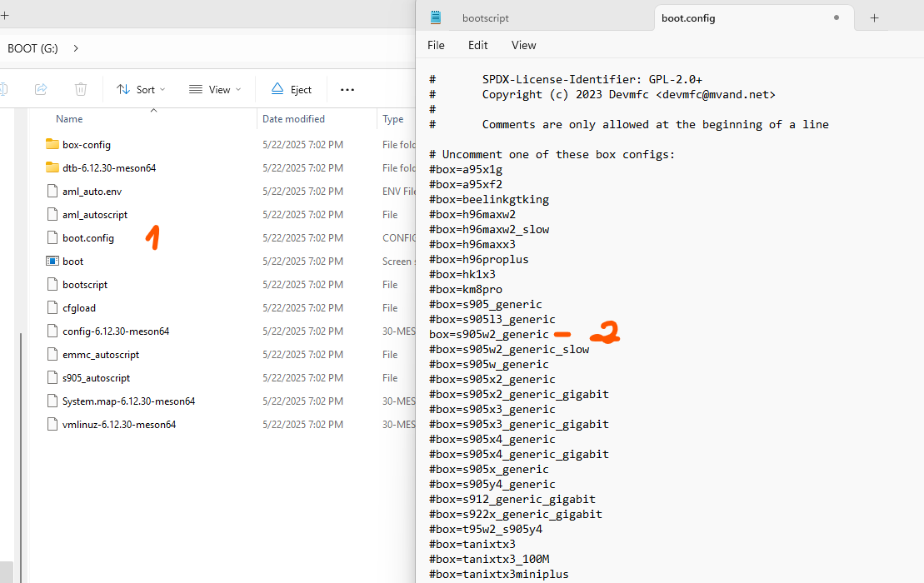924x583 pixels.
Task: Add a new tab in Notepad
Action: click(875, 18)
